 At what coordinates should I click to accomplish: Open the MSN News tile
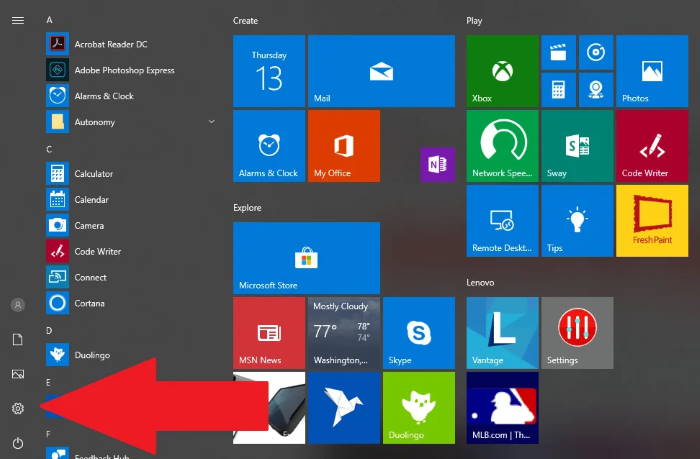(269, 333)
